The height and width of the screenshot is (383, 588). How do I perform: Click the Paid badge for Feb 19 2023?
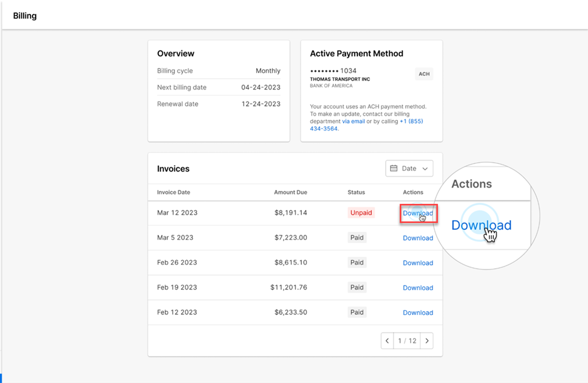click(x=357, y=287)
